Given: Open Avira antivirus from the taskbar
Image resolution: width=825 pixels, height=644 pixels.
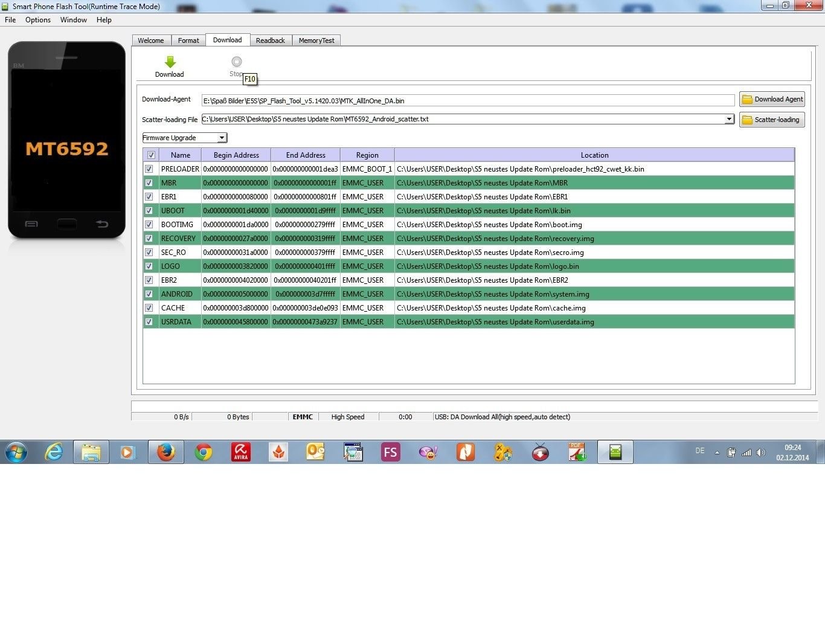Looking at the screenshot, I should 241,452.
